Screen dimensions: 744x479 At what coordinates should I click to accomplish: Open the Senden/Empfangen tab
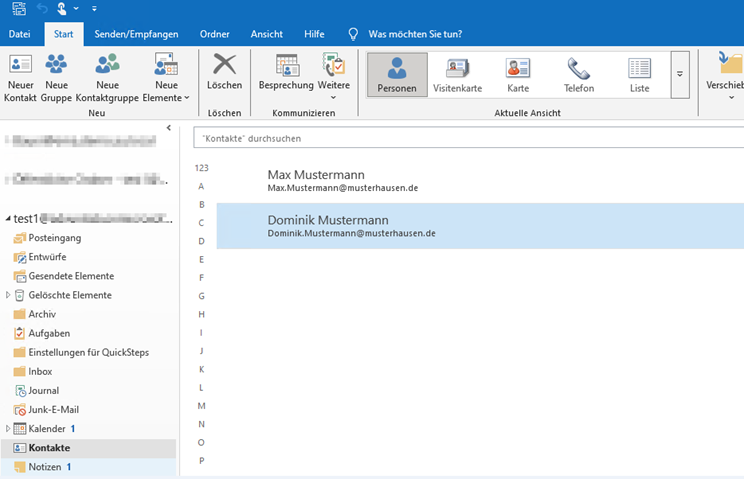(x=136, y=34)
